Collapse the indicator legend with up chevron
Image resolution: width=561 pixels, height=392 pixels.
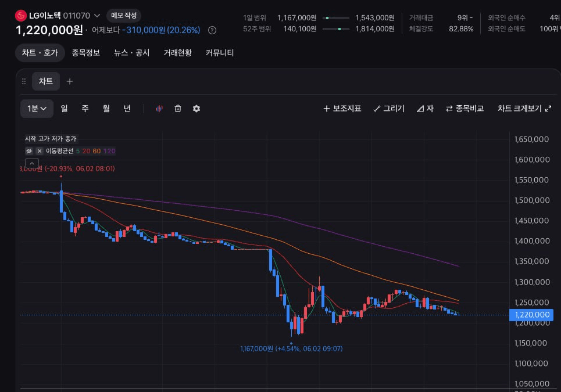point(32,163)
